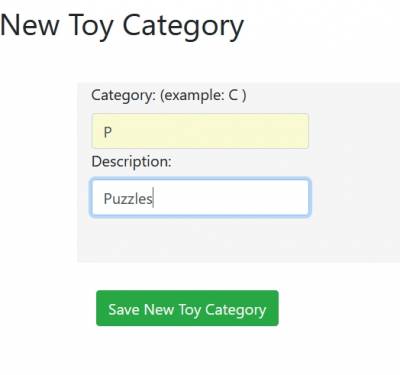The height and width of the screenshot is (375, 400).
Task: Click the word Puzzles in the Description field
Action: point(128,199)
